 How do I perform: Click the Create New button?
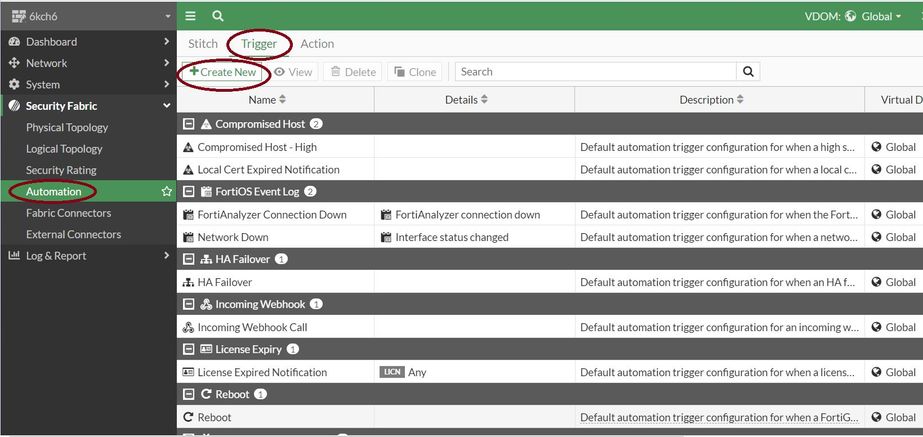pos(223,72)
